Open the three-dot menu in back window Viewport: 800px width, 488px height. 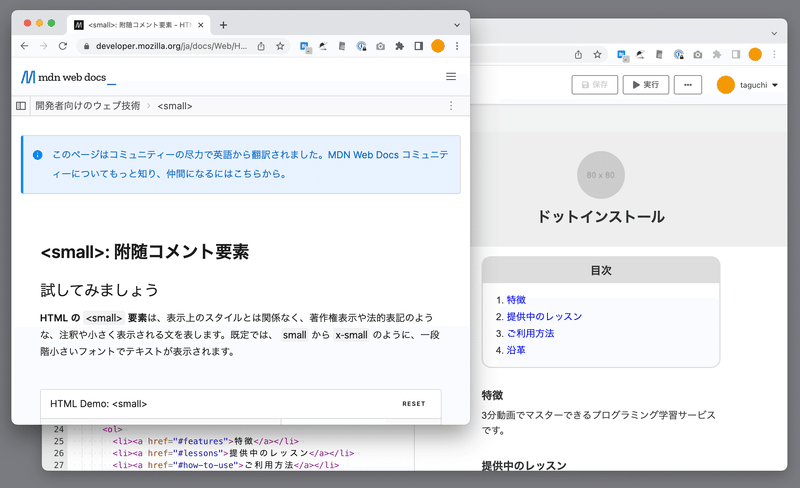[x=774, y=55]
